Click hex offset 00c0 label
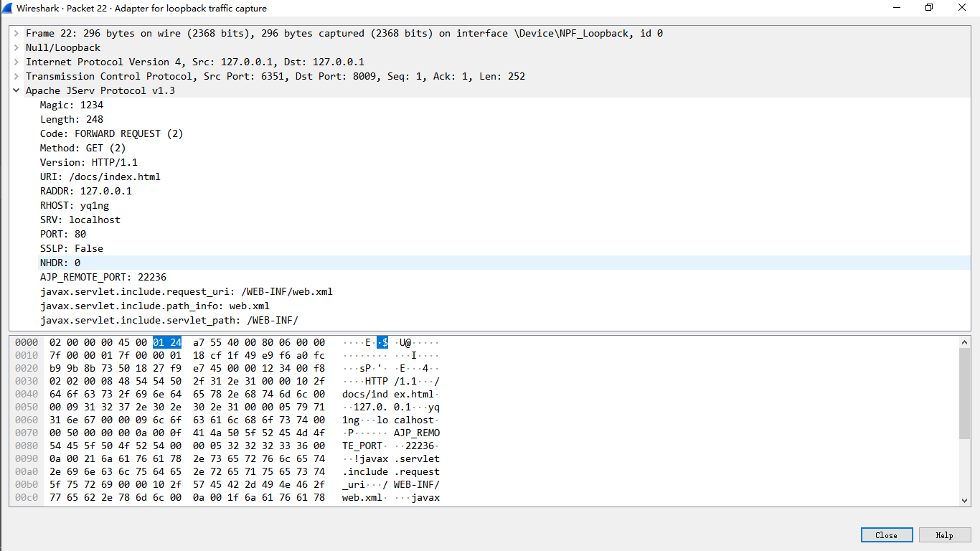This screenshot has height=551, width=980. pyautogui.click(x=27, y=498)
